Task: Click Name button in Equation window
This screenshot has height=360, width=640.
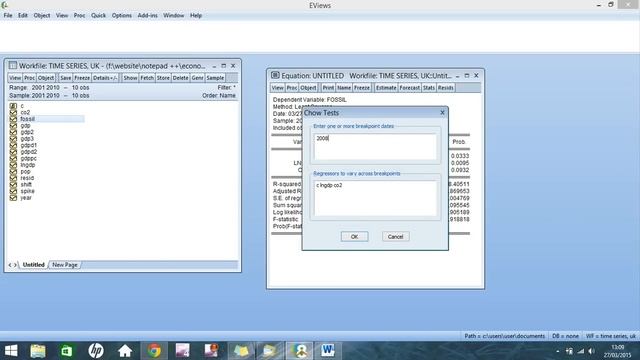Action: 344,88
